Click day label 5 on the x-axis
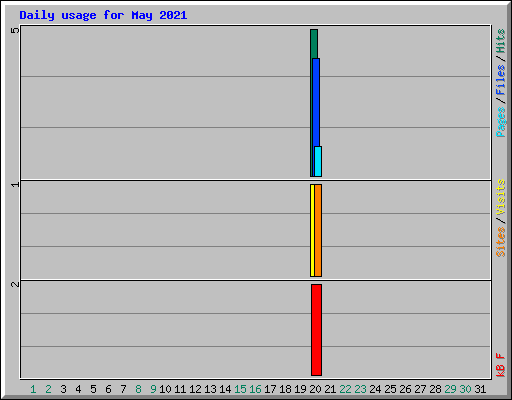Image resolution: width=512 pixels, height=400 pixels. coord(93,389)
